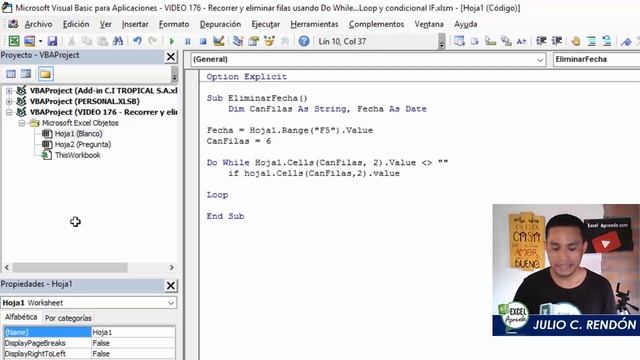Expand VBAProject (PERSONAL.XLSB) node

(9, 101)
